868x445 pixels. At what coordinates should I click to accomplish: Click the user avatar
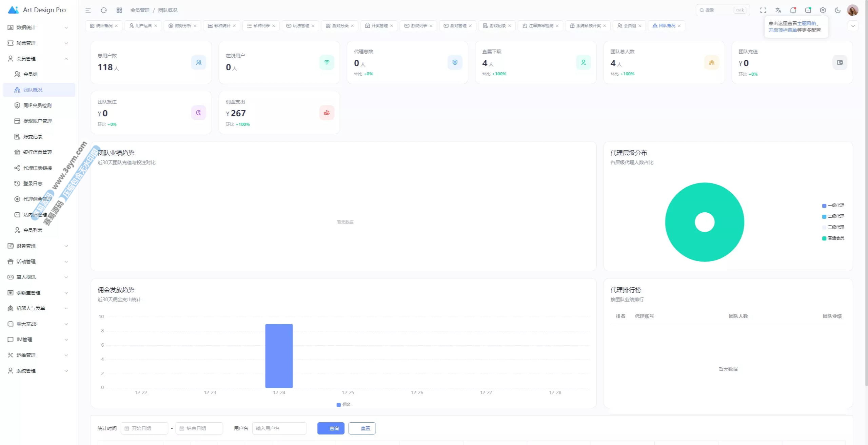coord(853,10)
